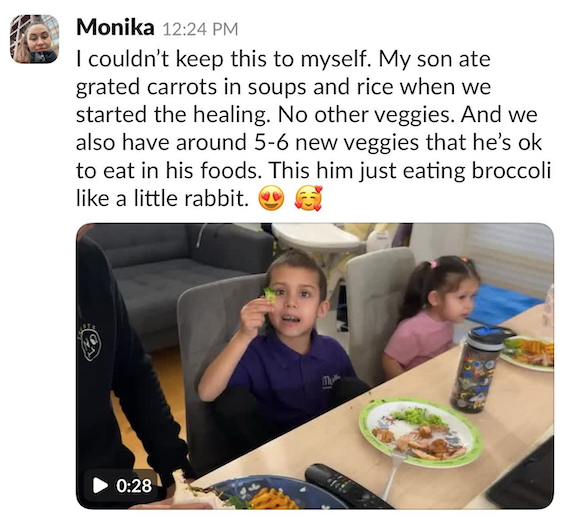Image resolution: width=566 pixels, height=518 pixels.
Task: Click the girl in the pink shirt
Action: 433,314
